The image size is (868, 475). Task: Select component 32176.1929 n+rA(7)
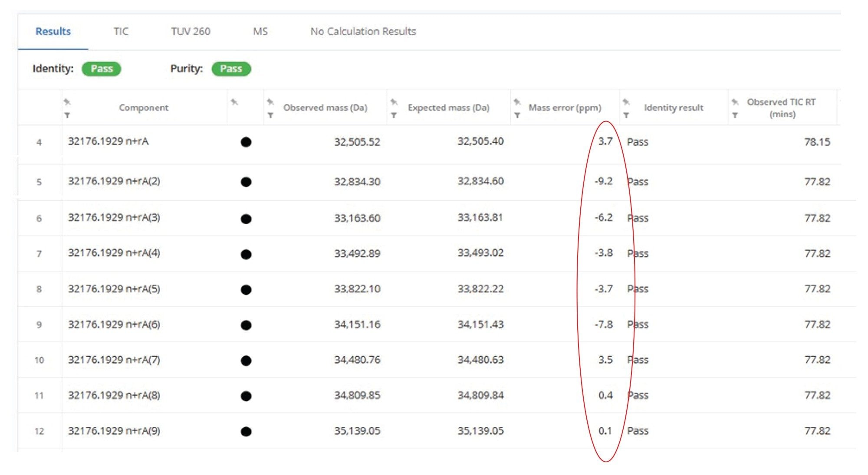pyautogui.click(x=114, y=360)
